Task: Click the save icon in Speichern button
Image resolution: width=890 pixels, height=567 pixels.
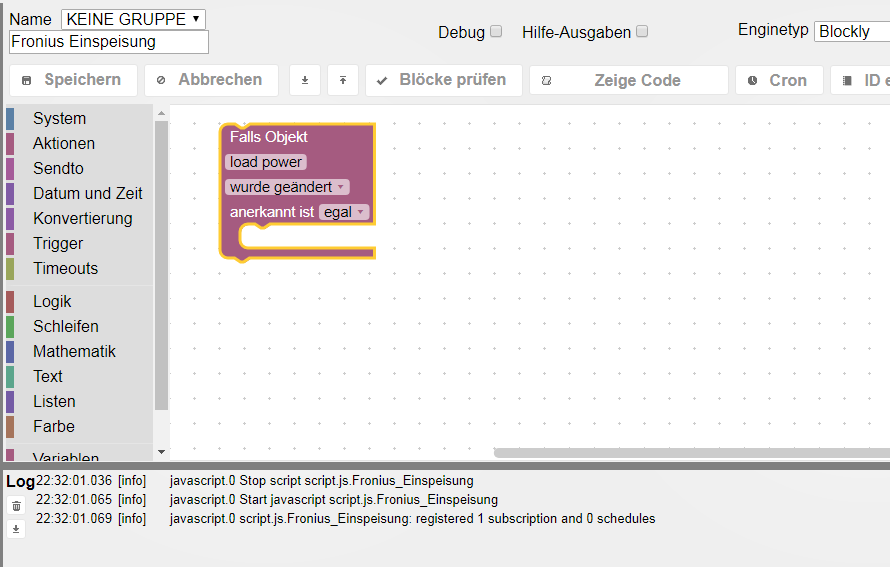Action: coord(27,80)
